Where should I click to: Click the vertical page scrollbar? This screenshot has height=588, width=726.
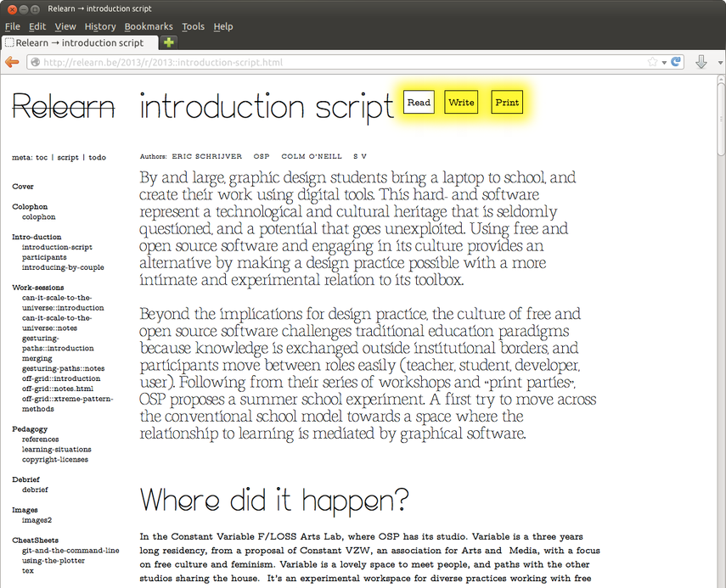tap(721, 339)
